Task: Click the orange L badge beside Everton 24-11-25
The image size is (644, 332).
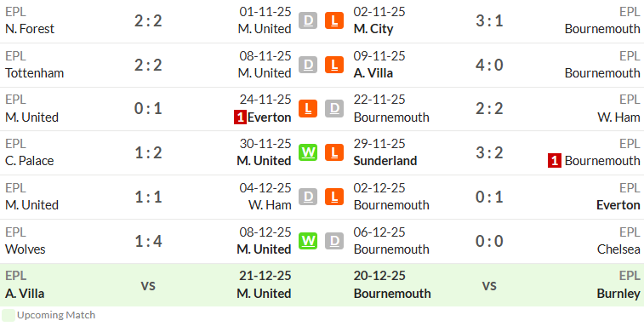Action: pyautogui.click(x=308, y=108)
